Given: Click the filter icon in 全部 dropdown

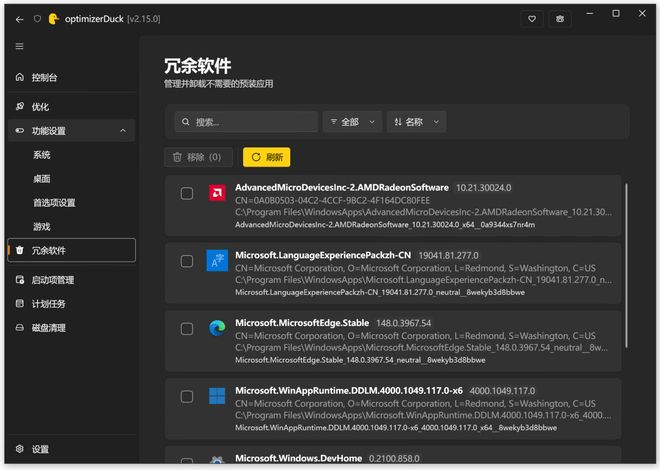Looking at the screenshot, I should click(334, 122).
